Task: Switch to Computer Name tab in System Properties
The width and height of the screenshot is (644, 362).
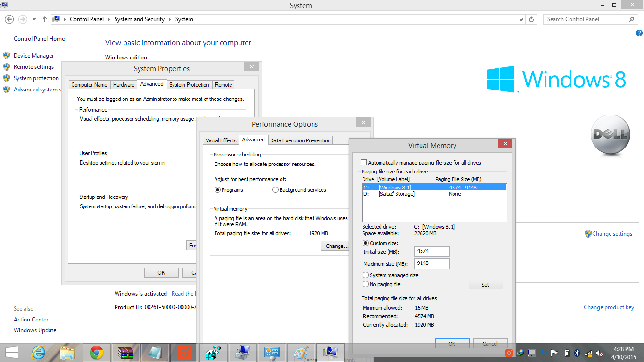Action: click(89, 85)
